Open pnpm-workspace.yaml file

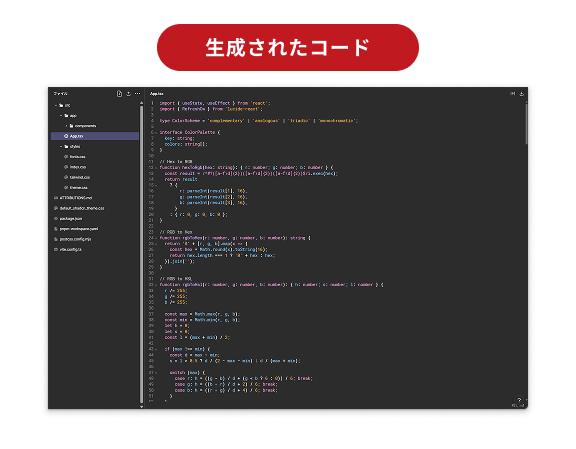[76, 229]
